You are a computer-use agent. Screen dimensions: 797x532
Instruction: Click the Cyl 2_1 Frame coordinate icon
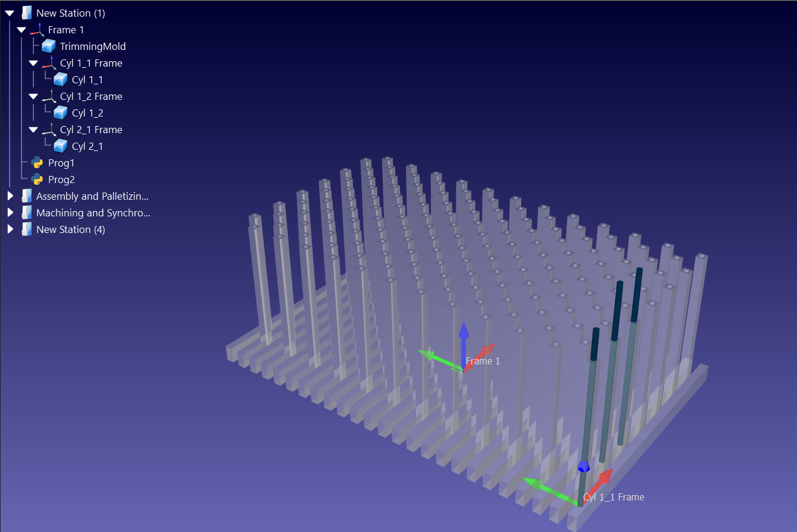(49, 130)
